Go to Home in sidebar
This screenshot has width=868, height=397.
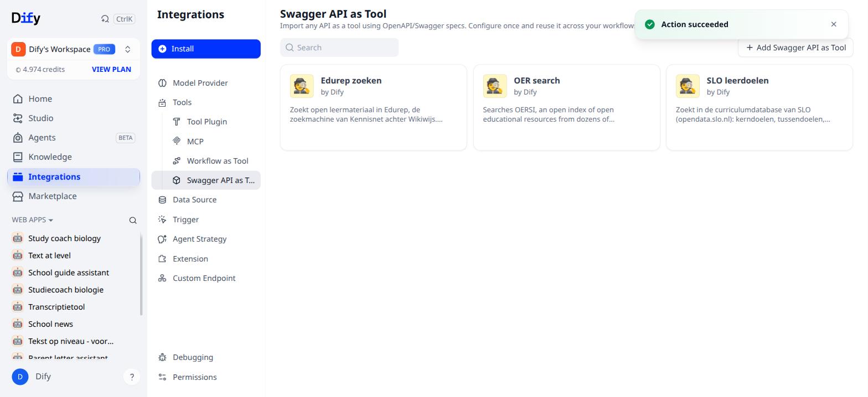coord(74,99)
